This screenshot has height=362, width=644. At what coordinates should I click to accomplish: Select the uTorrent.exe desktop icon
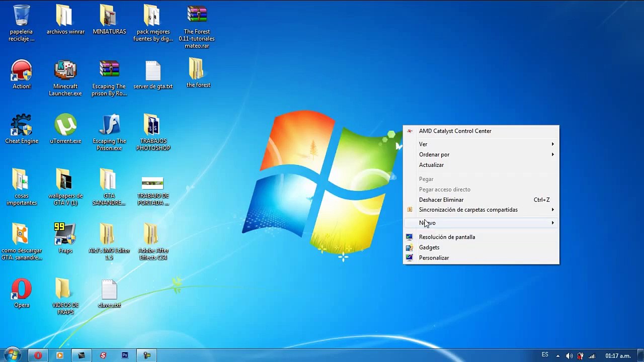(65, 129)
